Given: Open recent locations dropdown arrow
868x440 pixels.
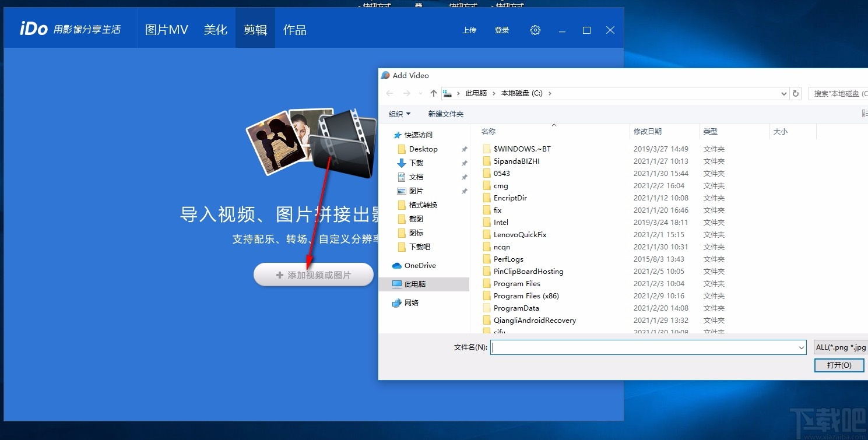Looking at the screenshot, I should point(420,93).
